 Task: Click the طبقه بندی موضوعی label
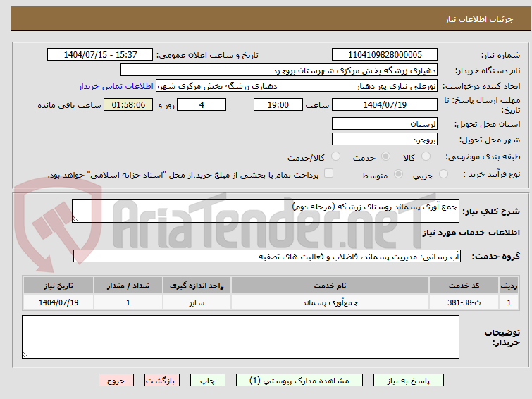tap(483, 156)
